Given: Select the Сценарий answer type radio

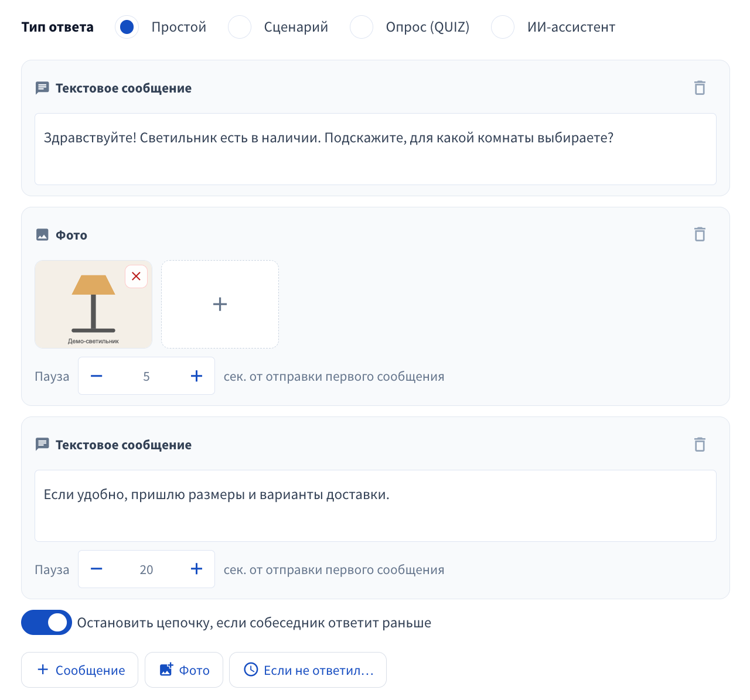Looking at the screenshot, I should pos(239,27).
